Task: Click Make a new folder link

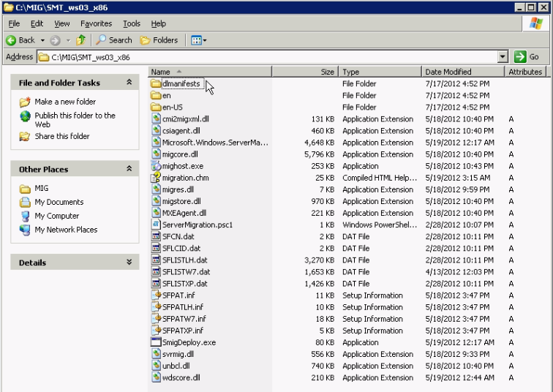Action: tap(65, 102)
